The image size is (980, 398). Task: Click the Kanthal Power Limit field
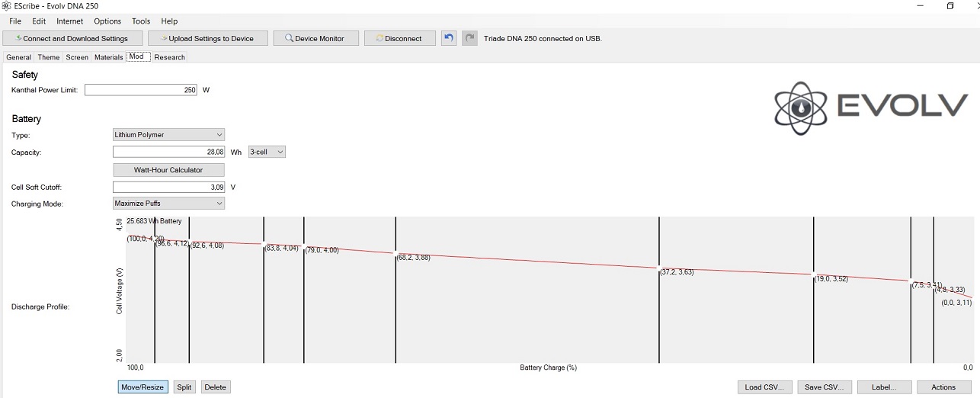click(x=141, y=90)
